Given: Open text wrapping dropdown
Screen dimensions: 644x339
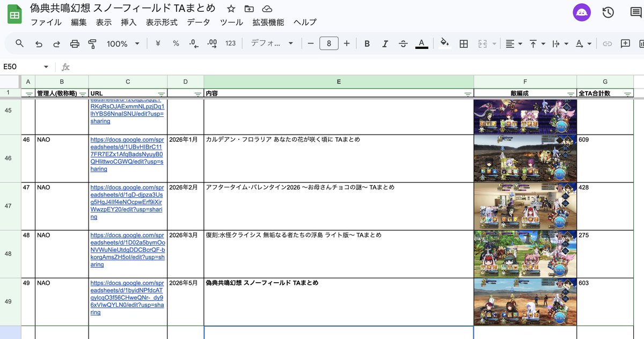Looking at the screenshot, I should [x=560, y=43].
